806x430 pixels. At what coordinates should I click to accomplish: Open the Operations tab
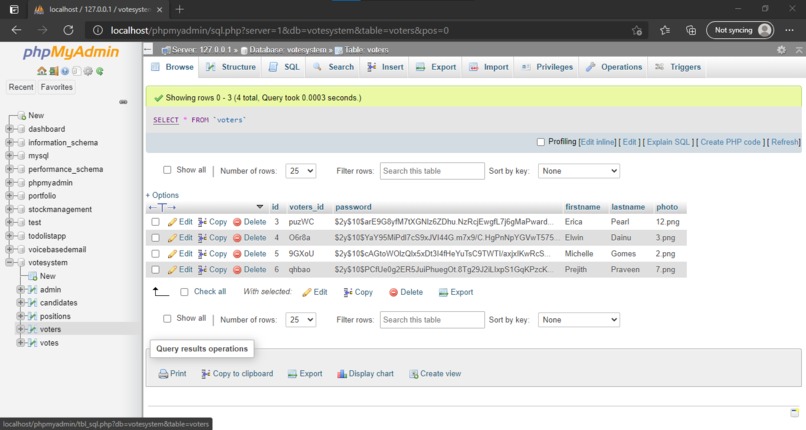(614, 67)
